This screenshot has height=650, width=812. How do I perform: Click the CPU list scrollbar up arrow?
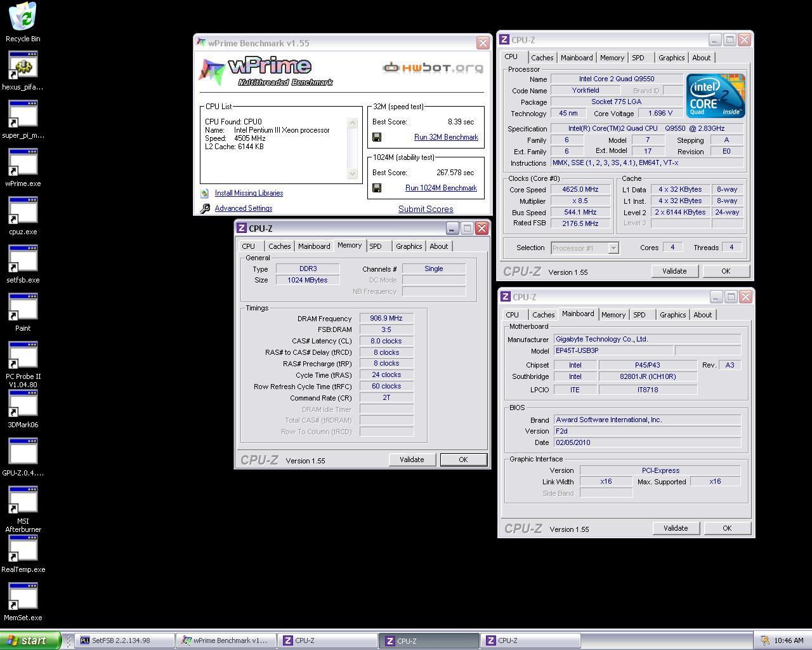pos(353,123)
